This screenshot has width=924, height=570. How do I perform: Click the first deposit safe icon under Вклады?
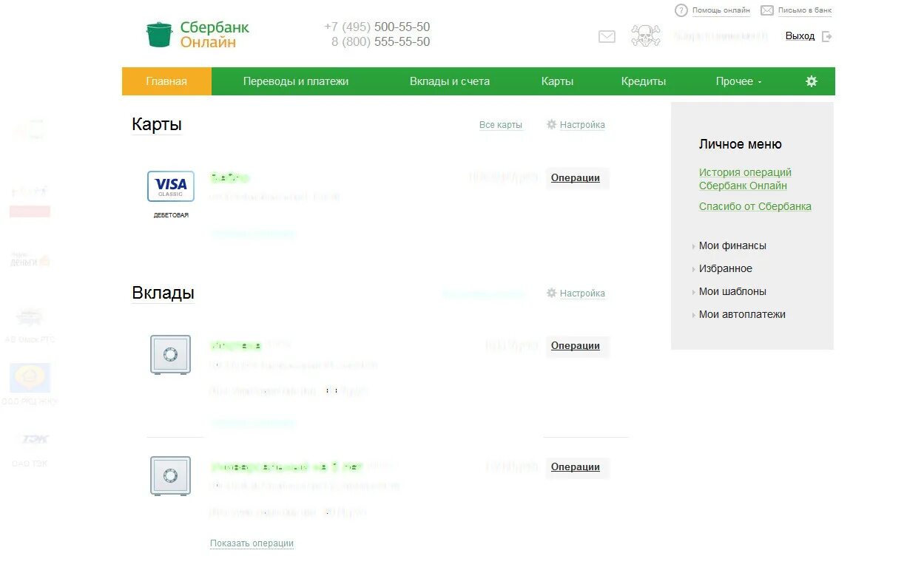(171, 354)
